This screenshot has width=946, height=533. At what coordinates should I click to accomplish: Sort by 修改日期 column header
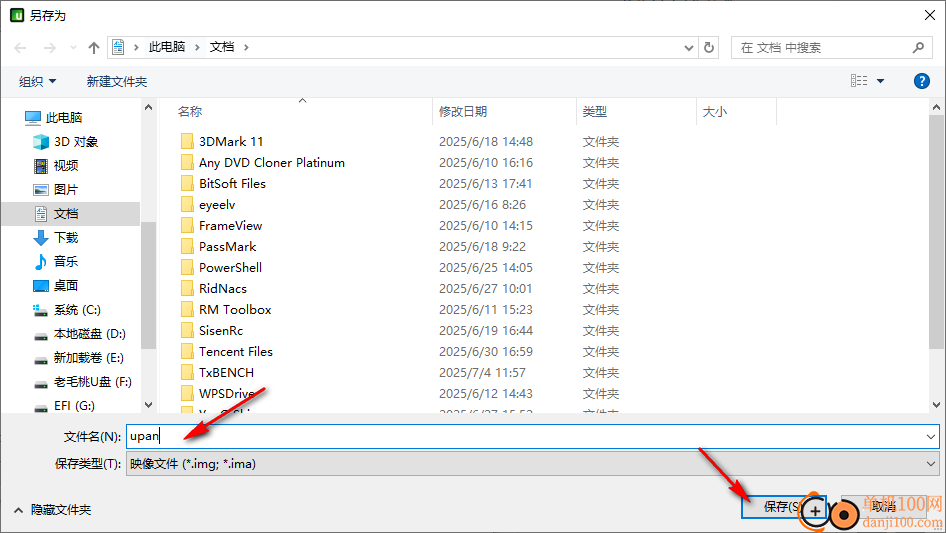tap(463, 112)
